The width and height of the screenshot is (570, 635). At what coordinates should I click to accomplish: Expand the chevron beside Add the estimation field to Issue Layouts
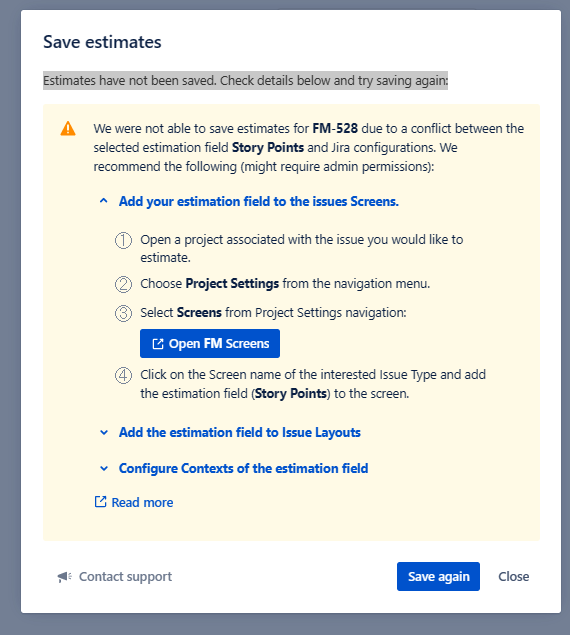(104, 433)
